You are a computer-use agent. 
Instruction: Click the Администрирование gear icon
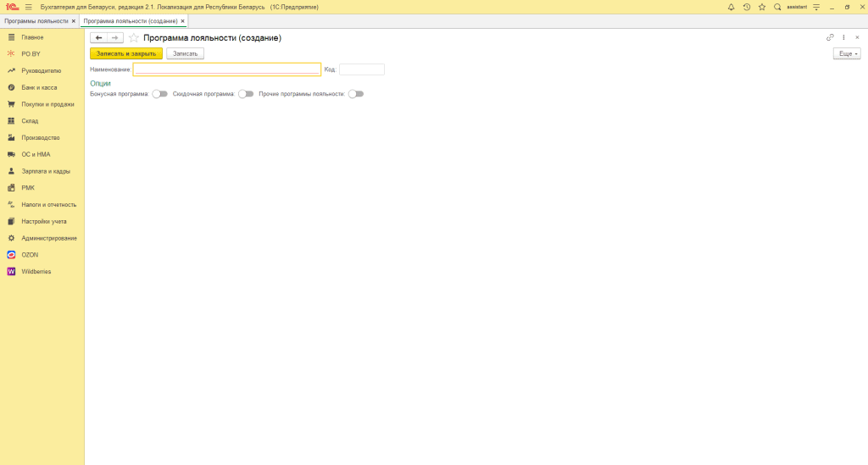(x=11, y=238)
